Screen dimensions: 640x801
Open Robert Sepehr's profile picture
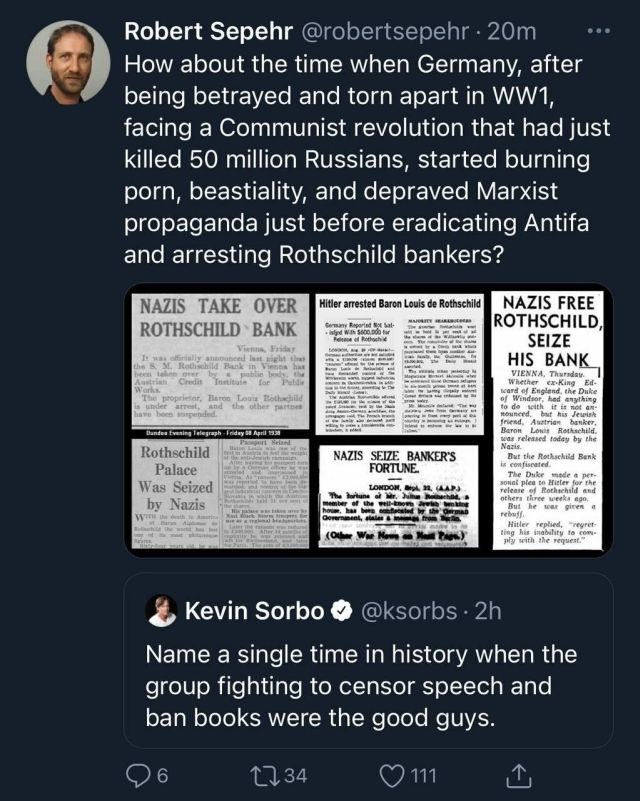tap(61, 60)
